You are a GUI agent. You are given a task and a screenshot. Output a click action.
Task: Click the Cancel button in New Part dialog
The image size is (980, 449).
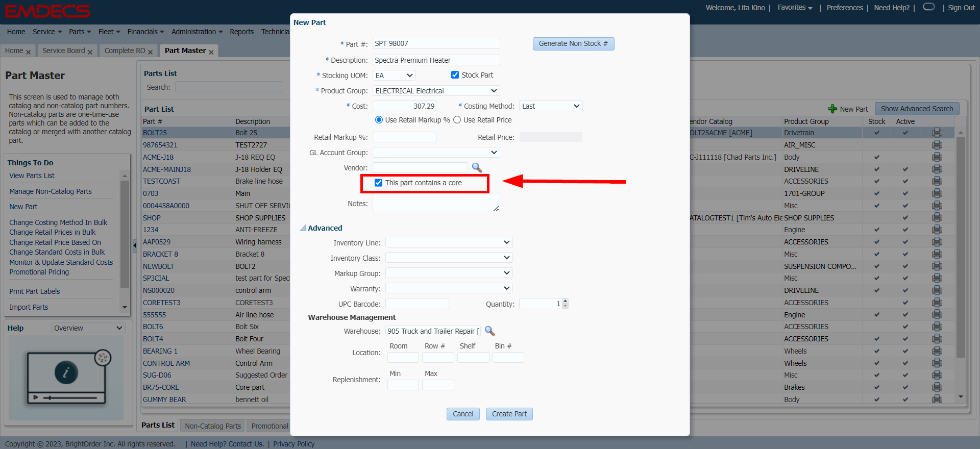click(x=463, y=414)
